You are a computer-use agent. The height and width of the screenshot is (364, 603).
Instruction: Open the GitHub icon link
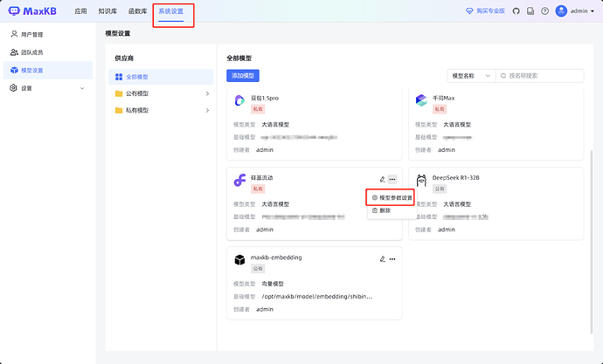pyautogui.click(x=516, y=11)
